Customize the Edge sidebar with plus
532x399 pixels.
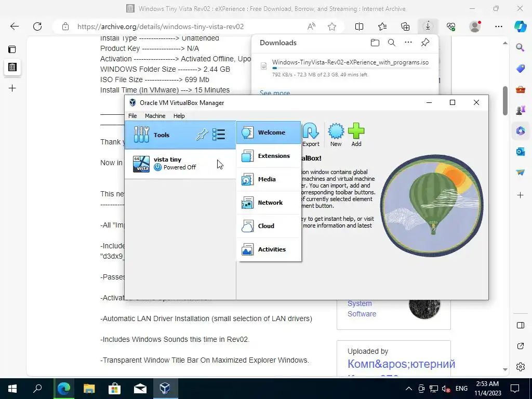coord(520,195)
